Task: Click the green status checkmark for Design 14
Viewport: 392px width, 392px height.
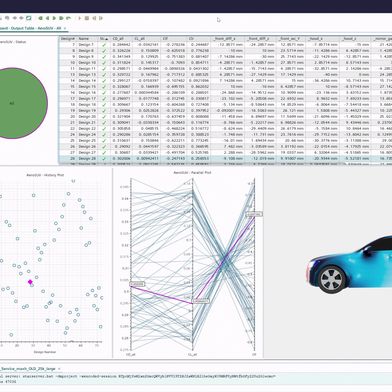Action: pos(104,81)
